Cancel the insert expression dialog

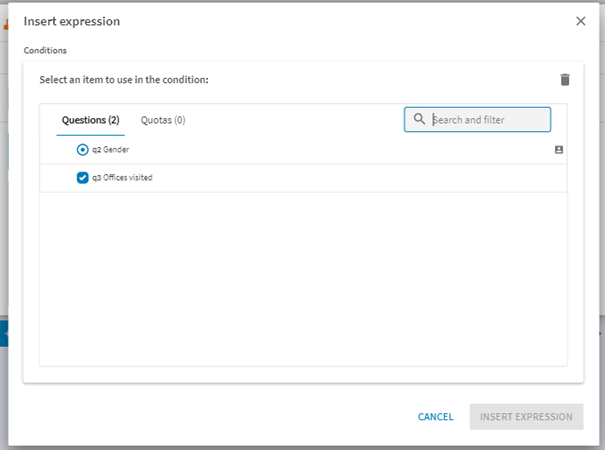click(x=436, y=417)
